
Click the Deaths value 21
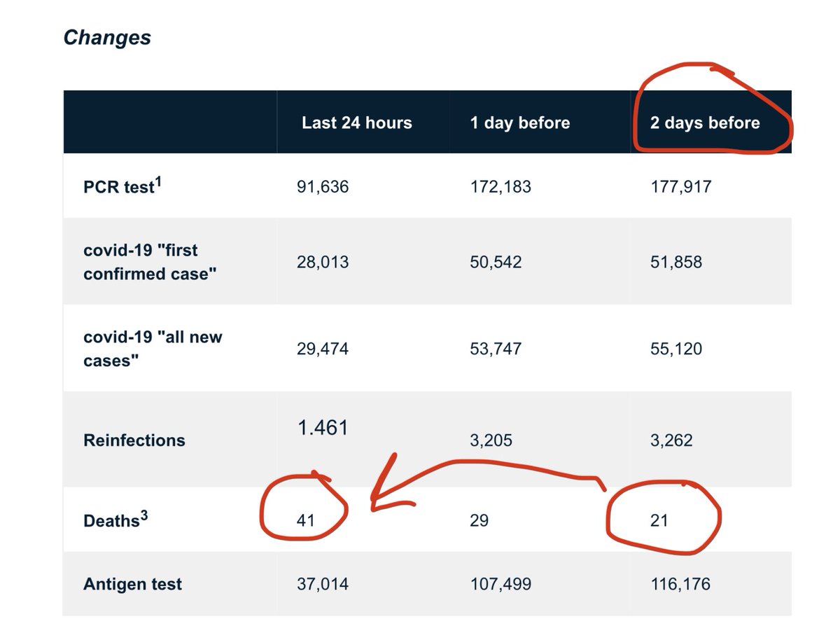pos(659,520)
